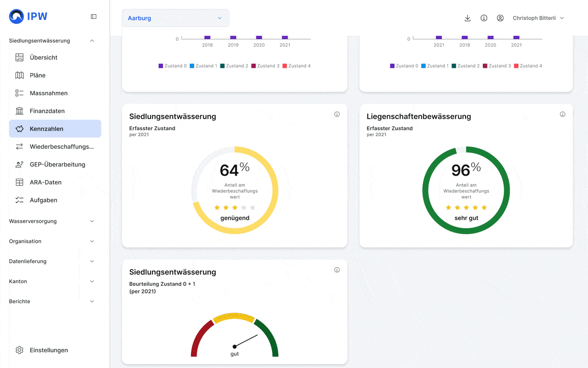Show info for Siedlungsentwässerung Erfasster Zustand card

coord(337,114)
